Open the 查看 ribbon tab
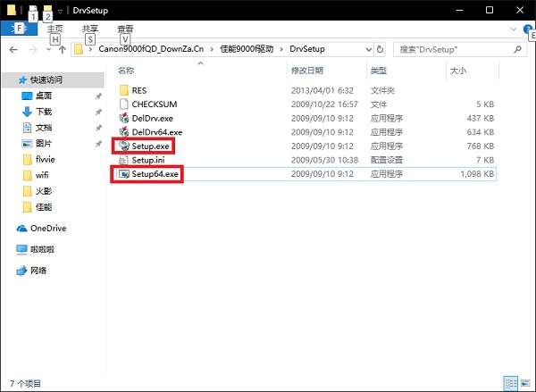Screen dimensions: 536x392 125,29
